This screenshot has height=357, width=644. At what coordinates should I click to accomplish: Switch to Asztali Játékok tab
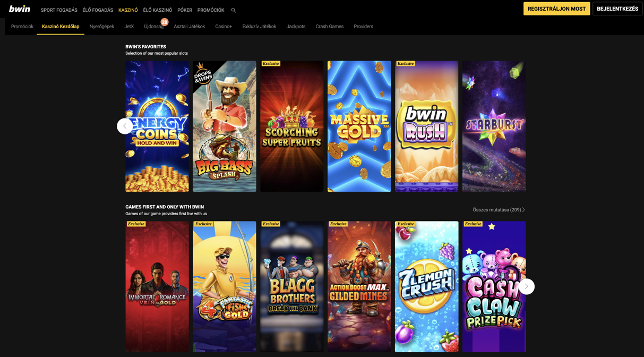coord(190,27)
